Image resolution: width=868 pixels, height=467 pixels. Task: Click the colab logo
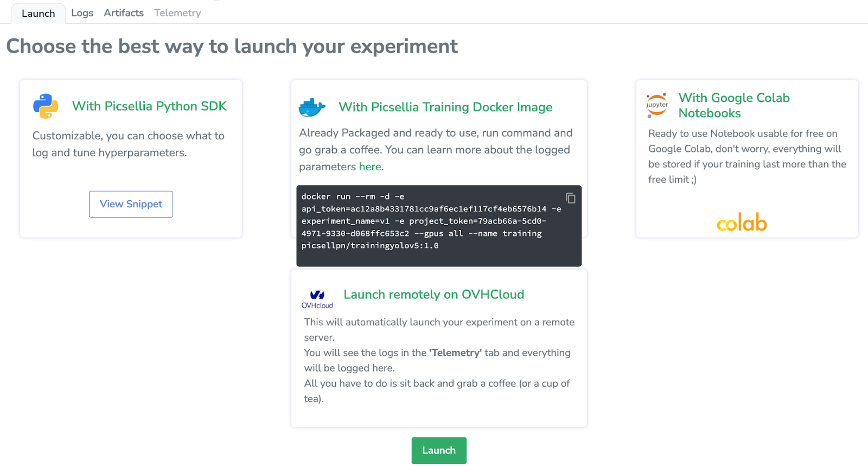742,222
